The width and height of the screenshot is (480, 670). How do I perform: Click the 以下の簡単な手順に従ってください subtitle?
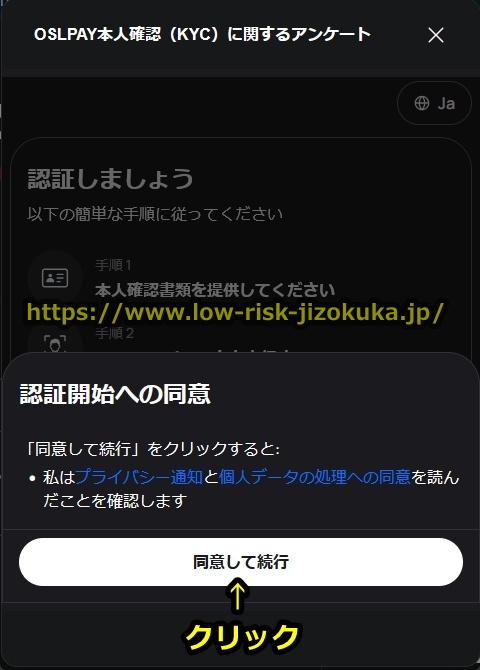point(155,214)
